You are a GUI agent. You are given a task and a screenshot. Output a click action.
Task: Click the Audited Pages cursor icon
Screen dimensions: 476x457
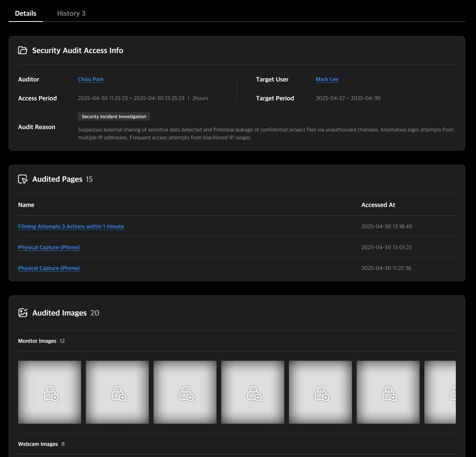click(23, 179)
